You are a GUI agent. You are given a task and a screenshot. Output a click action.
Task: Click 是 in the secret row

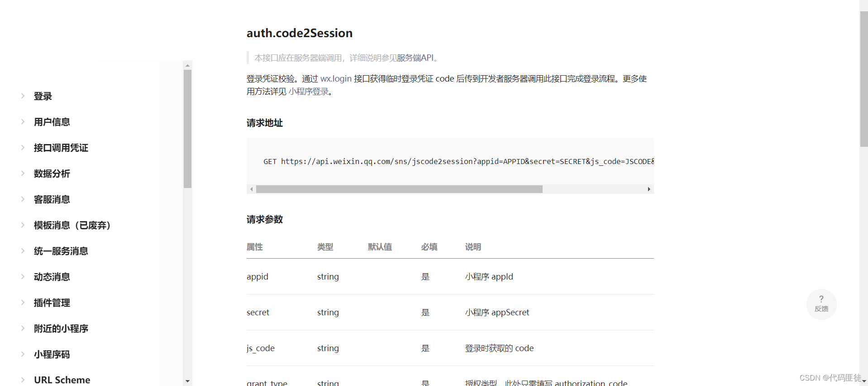pyautogui.click(x=425, y=313)
